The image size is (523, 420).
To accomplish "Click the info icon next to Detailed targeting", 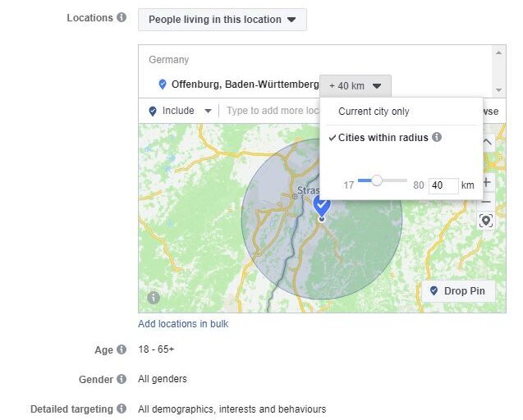I will 122,409.
